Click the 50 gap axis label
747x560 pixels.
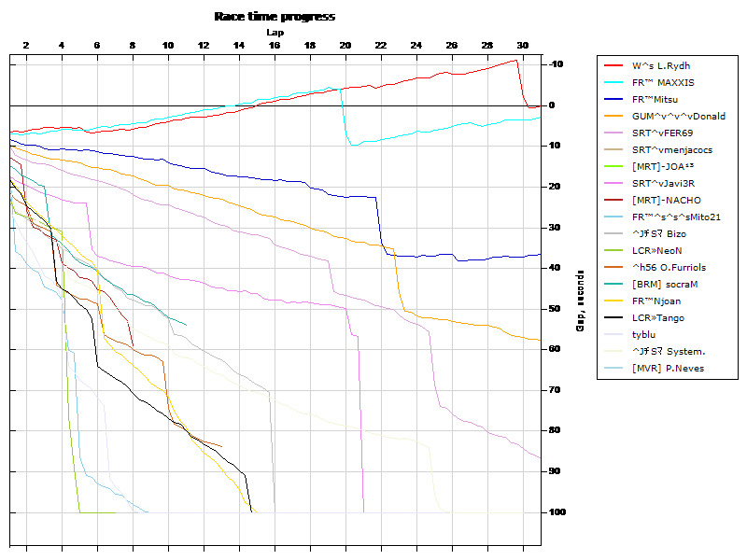[554, 309]
